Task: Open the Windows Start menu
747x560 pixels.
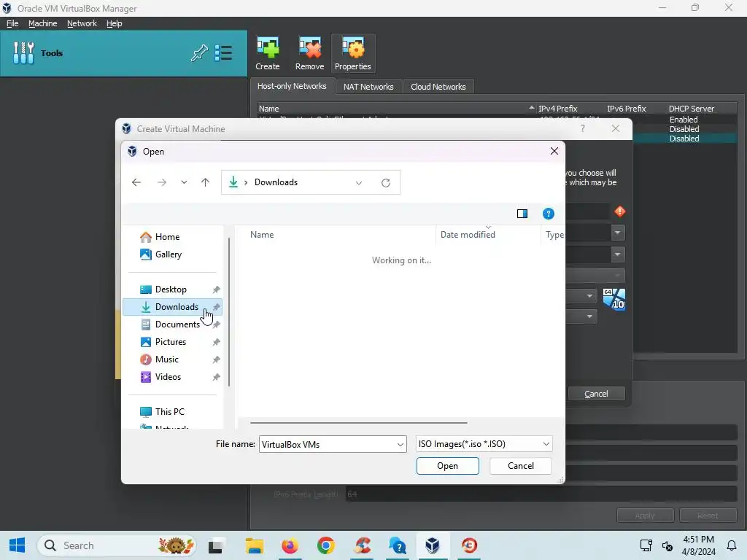Action: click(18, 545)
